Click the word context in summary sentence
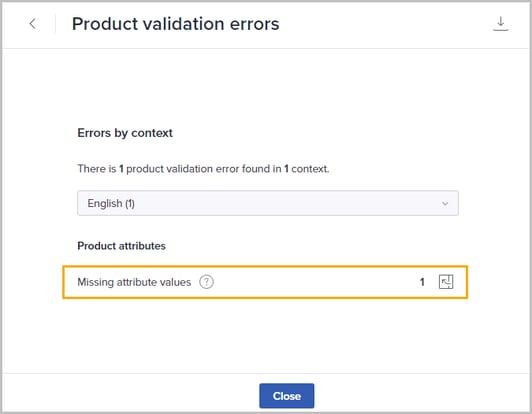Viewport: 532px width, 414px height. tap(309, 169)
